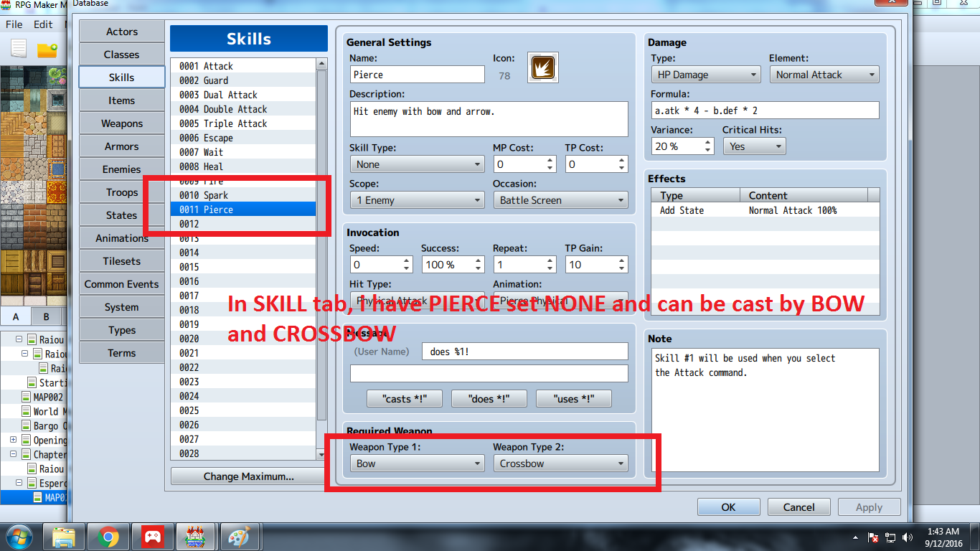980x551 pixels.
Task: Click the open project folder icon
Action: [47, 50]
